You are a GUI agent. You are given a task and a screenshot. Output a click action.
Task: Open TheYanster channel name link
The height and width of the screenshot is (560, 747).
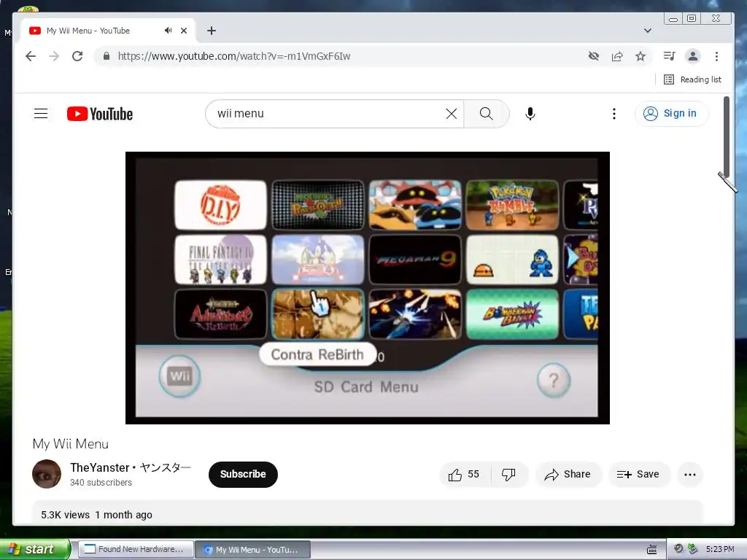click(x=131, y=467)
